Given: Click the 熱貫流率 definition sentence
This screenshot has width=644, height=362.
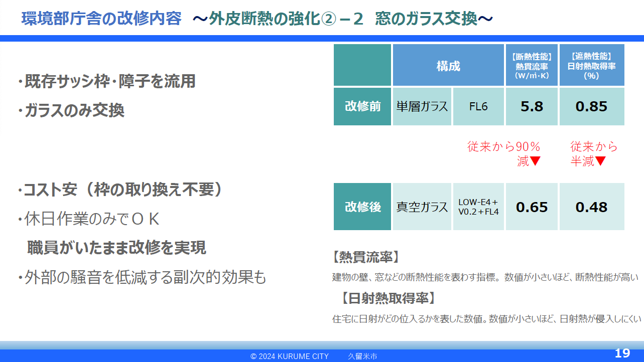Looking at the screenshot, I should pyautogui.click(x=485, y=277).
